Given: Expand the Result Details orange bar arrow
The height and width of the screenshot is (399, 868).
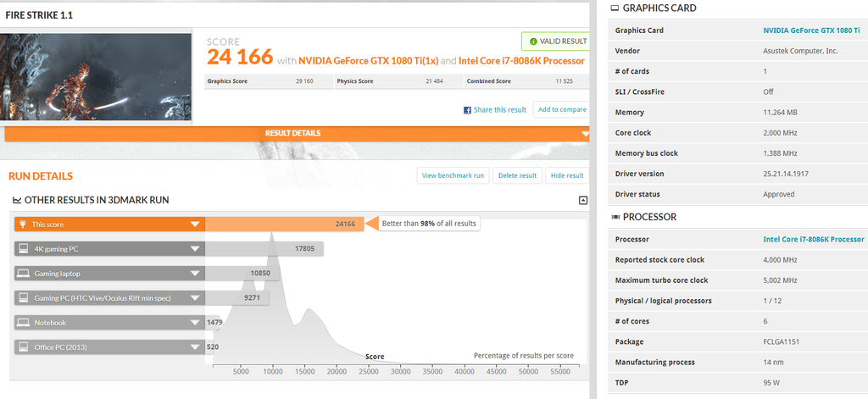Looking at the screenshot, I should (585, 134).
